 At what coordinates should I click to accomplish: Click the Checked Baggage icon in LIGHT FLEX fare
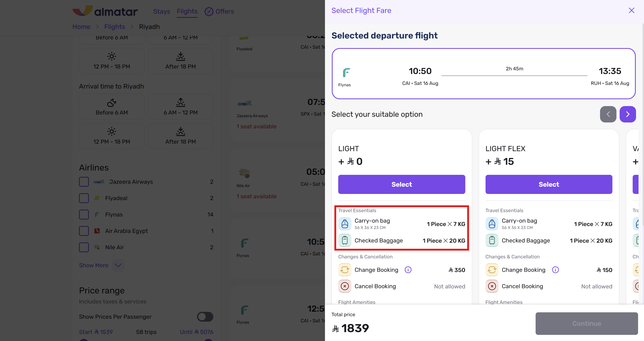click(492, 240)
